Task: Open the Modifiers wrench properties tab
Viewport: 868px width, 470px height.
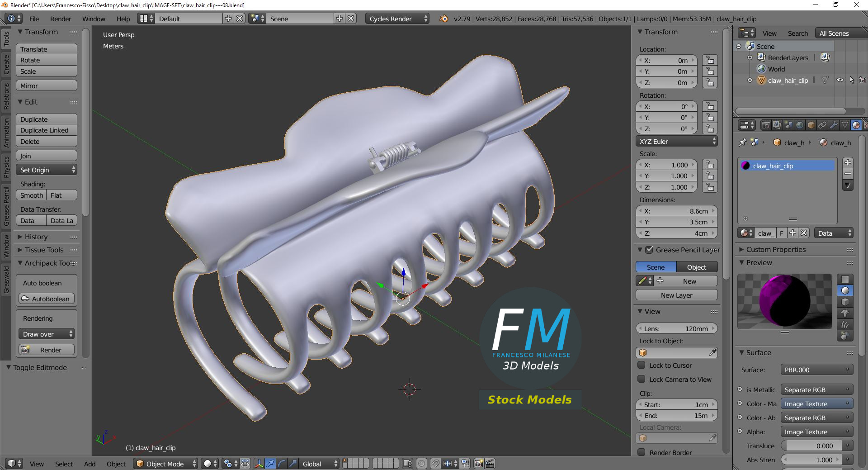Action: (x=834, y=125)
